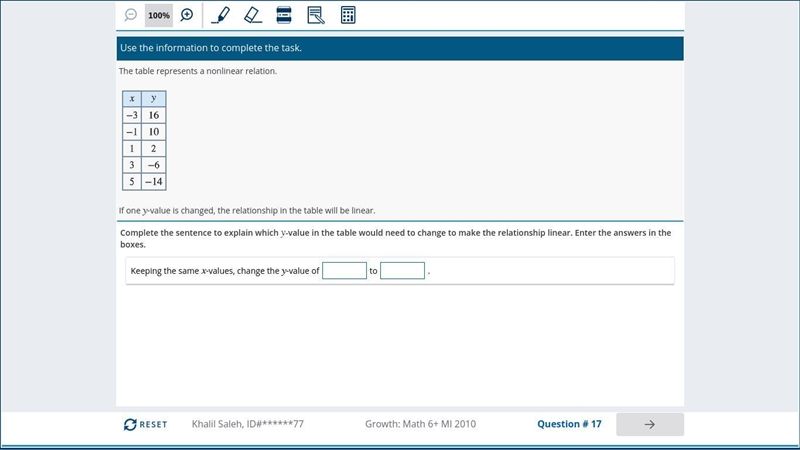The image size is (800, 450).
Task: Click table cell with x-value −3
Action: tap(132, 115)
